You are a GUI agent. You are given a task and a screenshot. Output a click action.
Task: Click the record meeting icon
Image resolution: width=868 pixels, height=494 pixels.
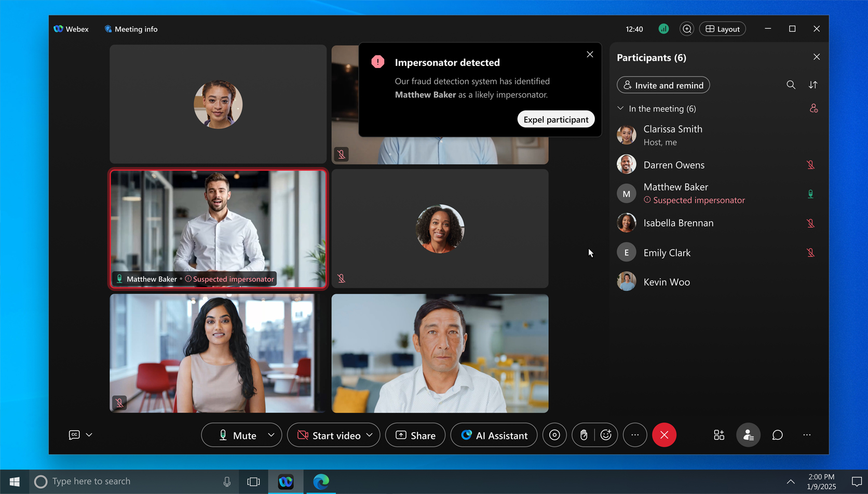pyautogui.click(x=554, y=435)
